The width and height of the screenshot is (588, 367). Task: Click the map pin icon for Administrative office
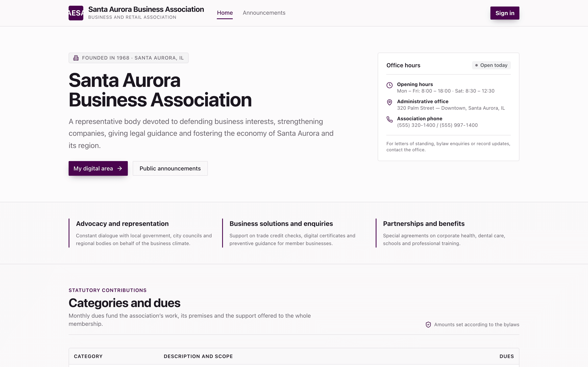(x=390, y=102)
